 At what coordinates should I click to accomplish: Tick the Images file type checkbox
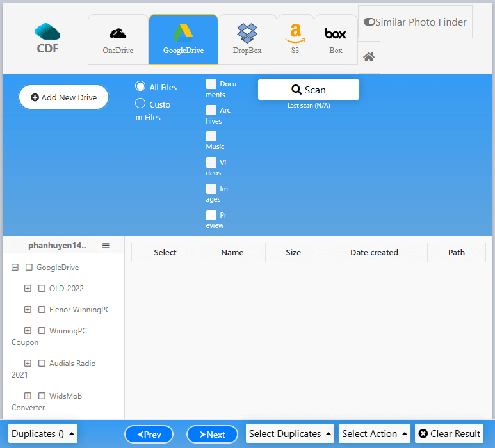click(211, 189)
